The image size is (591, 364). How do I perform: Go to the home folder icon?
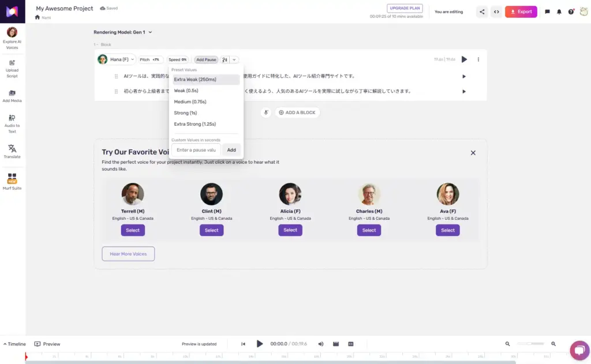coord(38,17)
